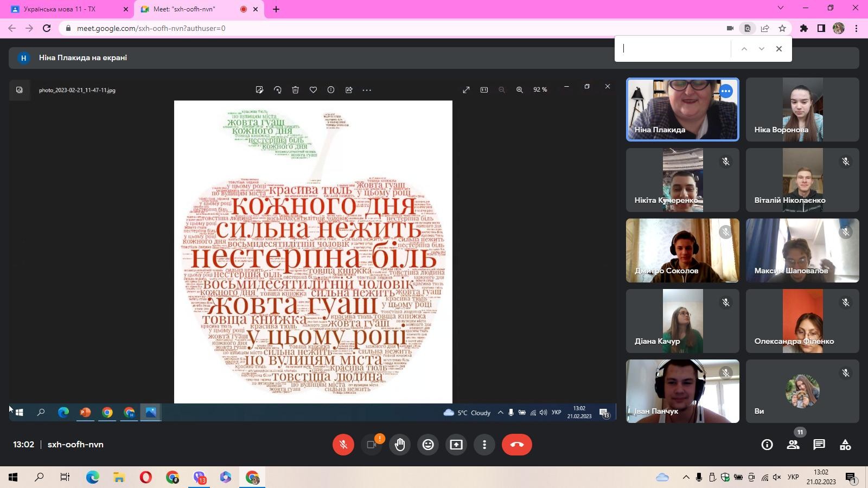
Task: Turn on the camera button
Action: click(372, 445)
